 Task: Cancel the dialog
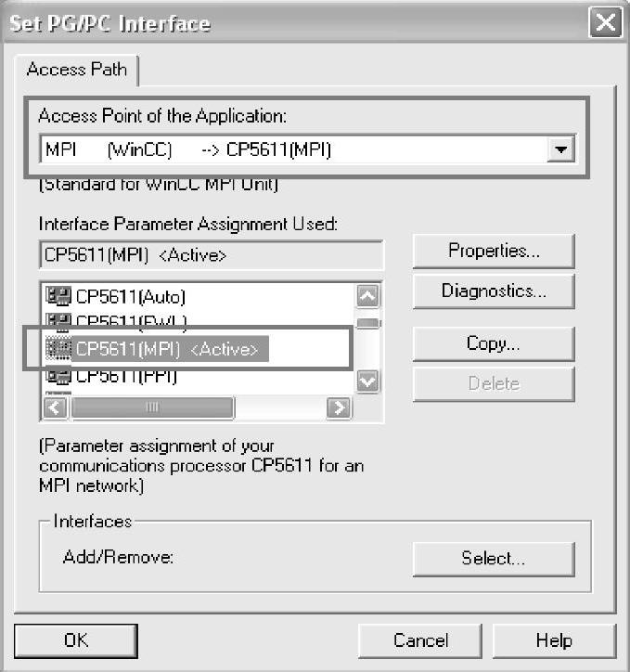(x=420, y=640)
